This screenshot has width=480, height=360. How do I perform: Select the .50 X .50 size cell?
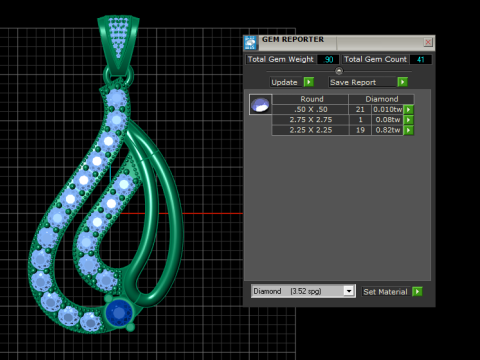(x=311, y=109)
